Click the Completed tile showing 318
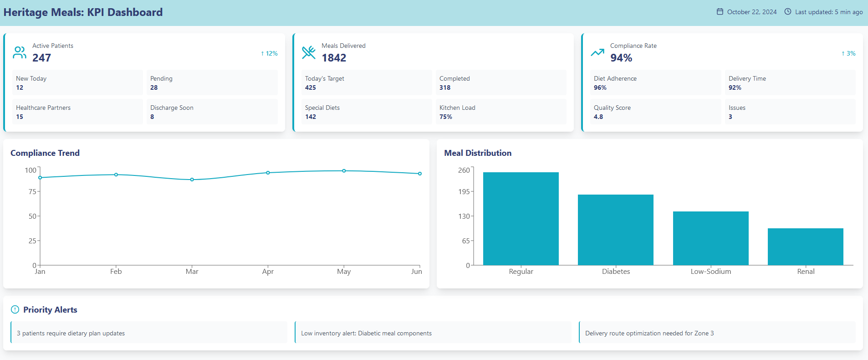Screen dimensions: 868x360 click(x=501, y=82)
